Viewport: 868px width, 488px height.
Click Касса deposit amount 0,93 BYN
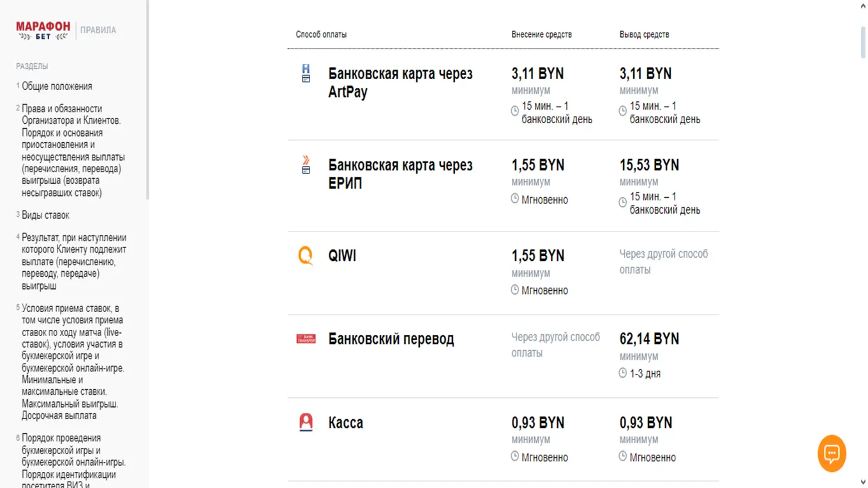coord(537,422)
